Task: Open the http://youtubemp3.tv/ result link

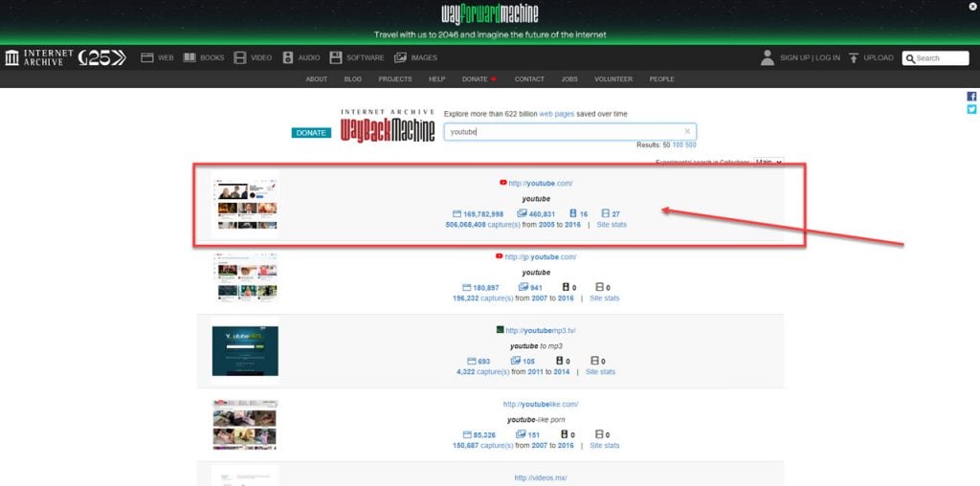Action: [x=541, y=330]
